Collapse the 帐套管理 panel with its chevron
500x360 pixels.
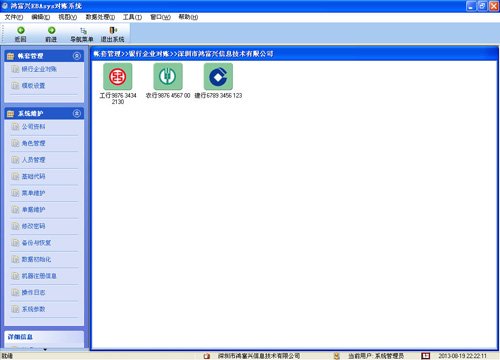click(x=77, y=56)
